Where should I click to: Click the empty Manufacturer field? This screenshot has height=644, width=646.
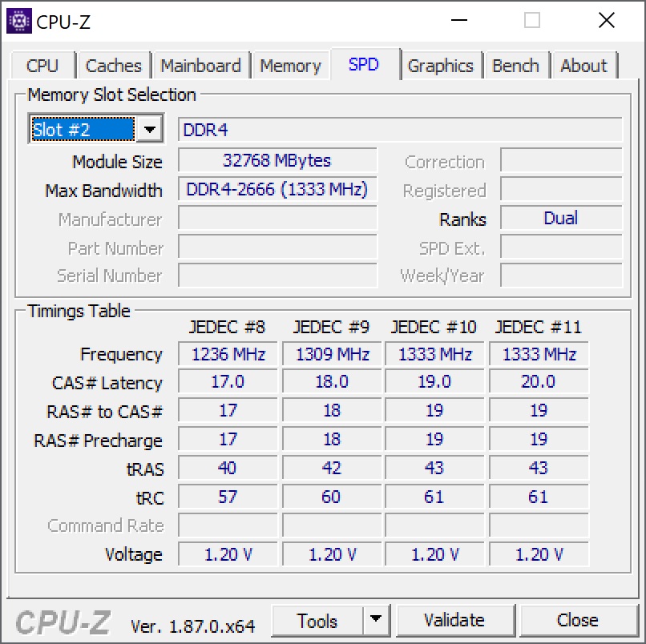[x=277, y=218]
